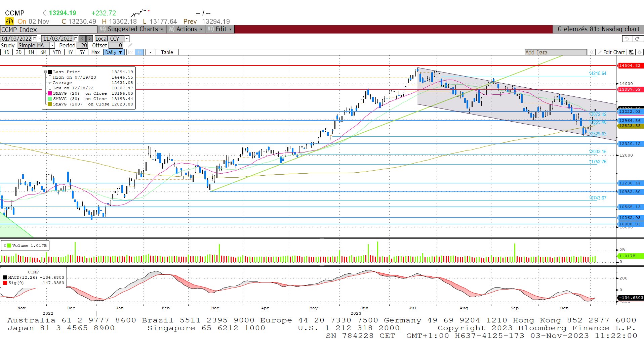Select the 1M time range
Image resolution: width=644 pixels, height=353 pixels.
31,52
